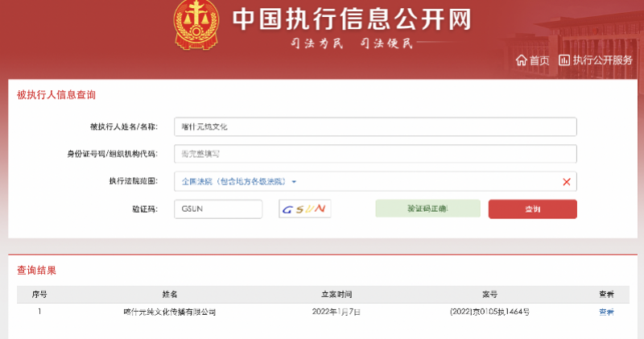Click the 查看 column header
644x339 pixels.
click(x=606, y=294)
